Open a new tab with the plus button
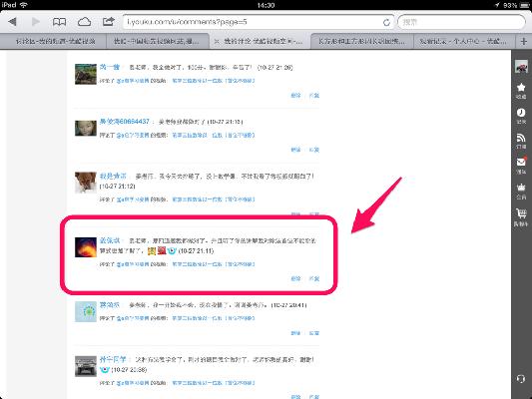The height and width of the screenshot is (399, 532). click(524, 41)
